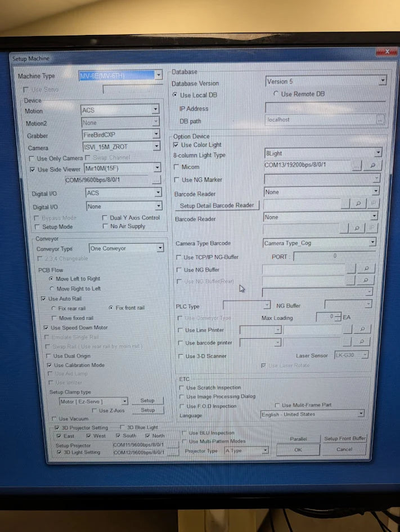Click the Use NG Buffer search magnifier icon
The height and width of the screenshot is (532, 400).
[366, 270]
